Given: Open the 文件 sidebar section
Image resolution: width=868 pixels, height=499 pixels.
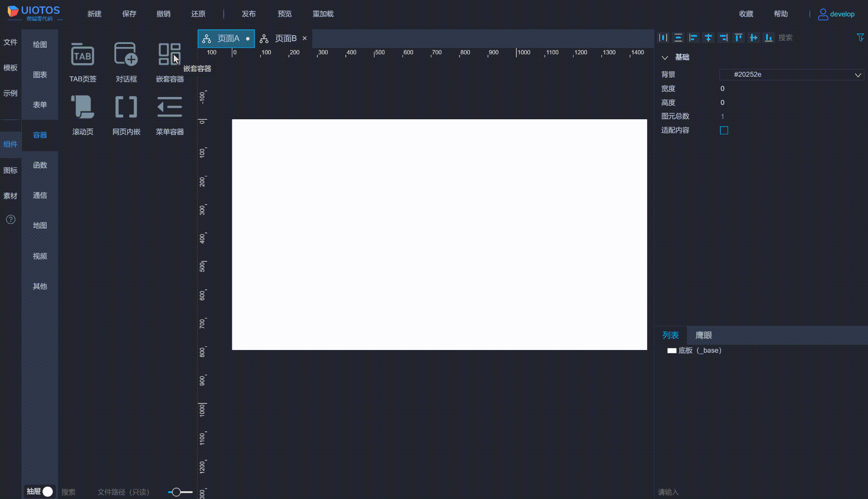Looking at the screenshot, I should coord(11,42).
